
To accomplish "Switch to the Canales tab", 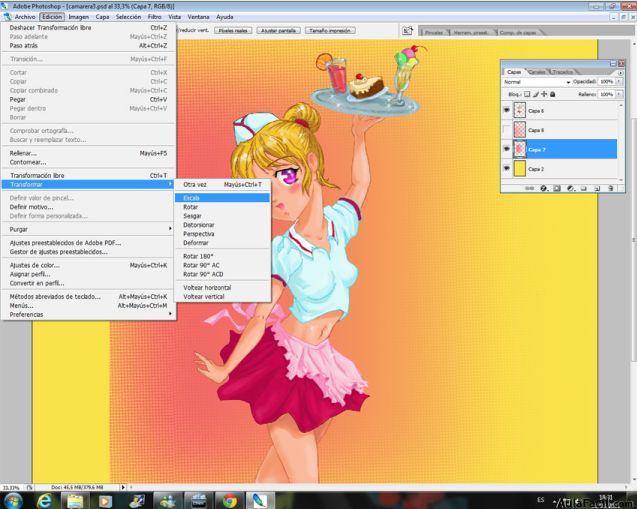I will pos(537,72).
